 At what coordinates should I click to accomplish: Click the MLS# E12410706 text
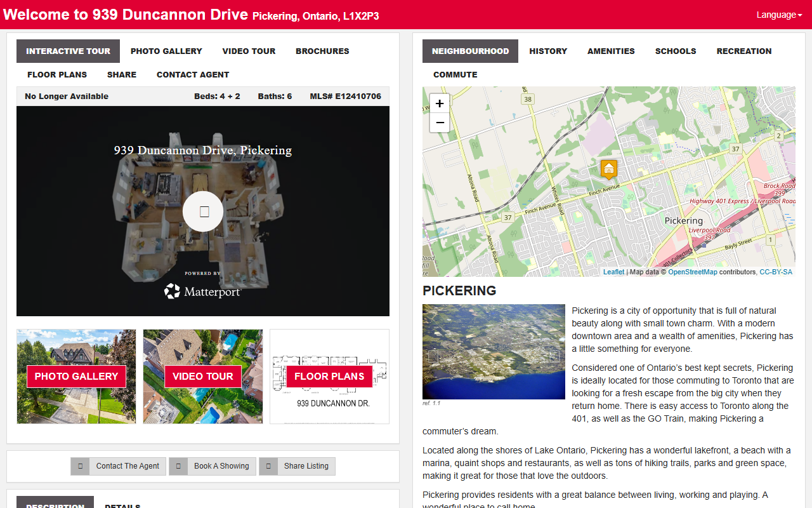(x=346, y=97)
